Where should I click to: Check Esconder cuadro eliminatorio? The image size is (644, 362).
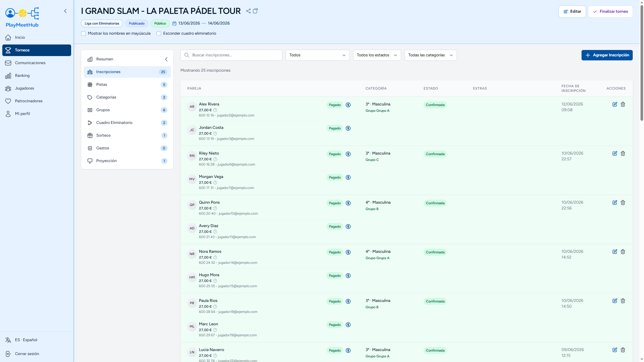point(159,34)
